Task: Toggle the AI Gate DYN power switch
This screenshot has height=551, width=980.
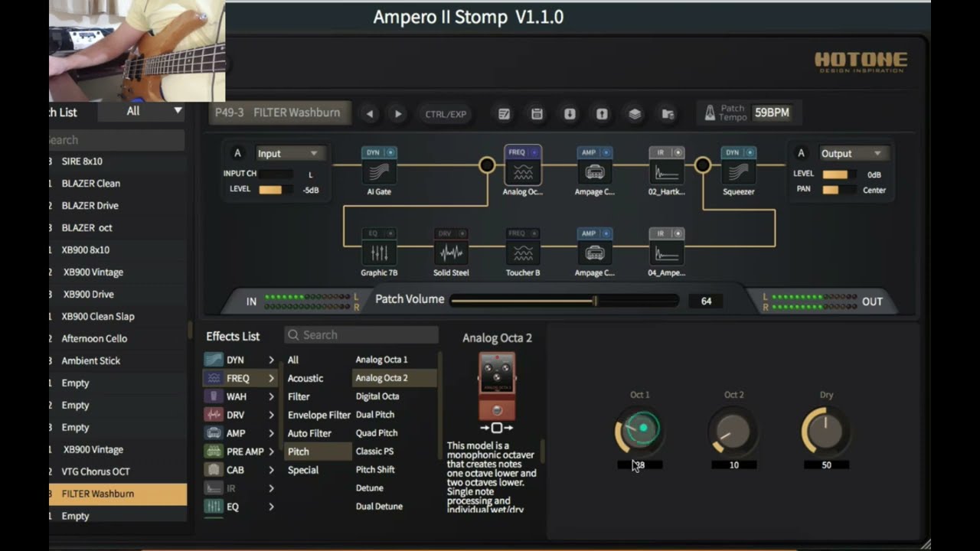Action: click(x=390, y=152)
